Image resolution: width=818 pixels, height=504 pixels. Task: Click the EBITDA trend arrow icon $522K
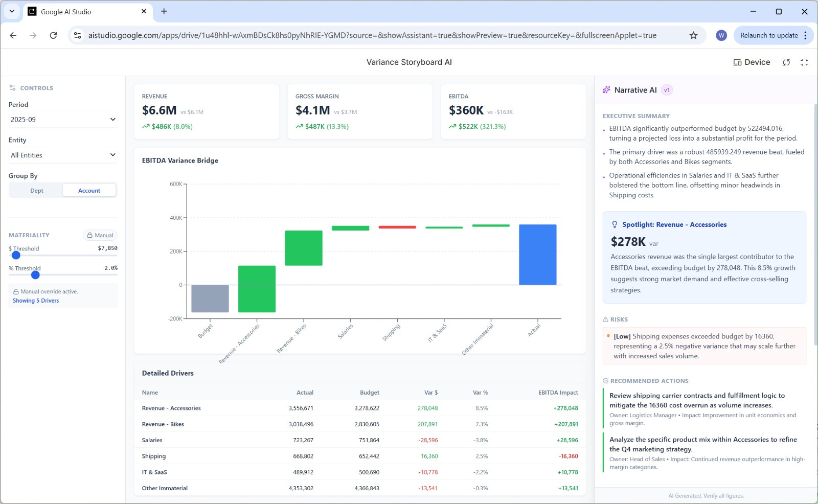click(452, 126)
